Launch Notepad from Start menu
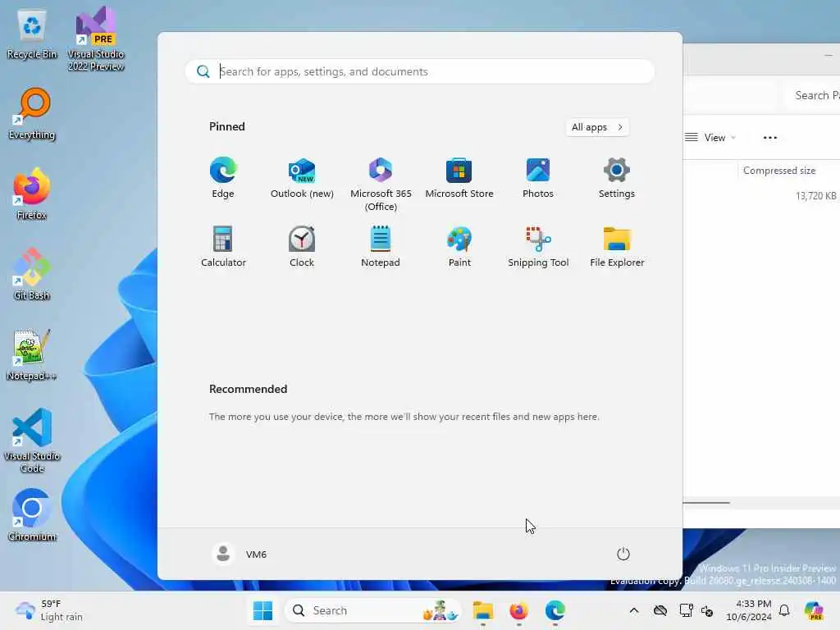Viewport: 840px width, 630px height. point(381,247)
